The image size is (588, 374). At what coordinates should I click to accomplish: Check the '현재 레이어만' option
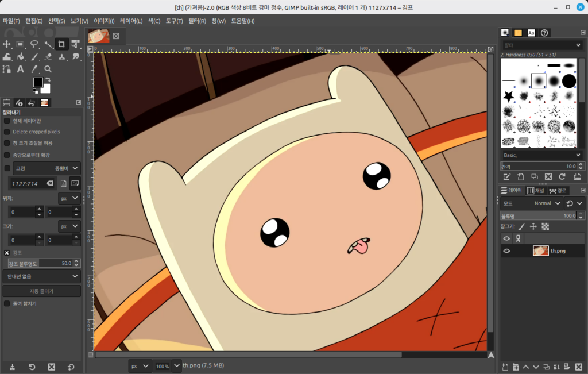7,121
